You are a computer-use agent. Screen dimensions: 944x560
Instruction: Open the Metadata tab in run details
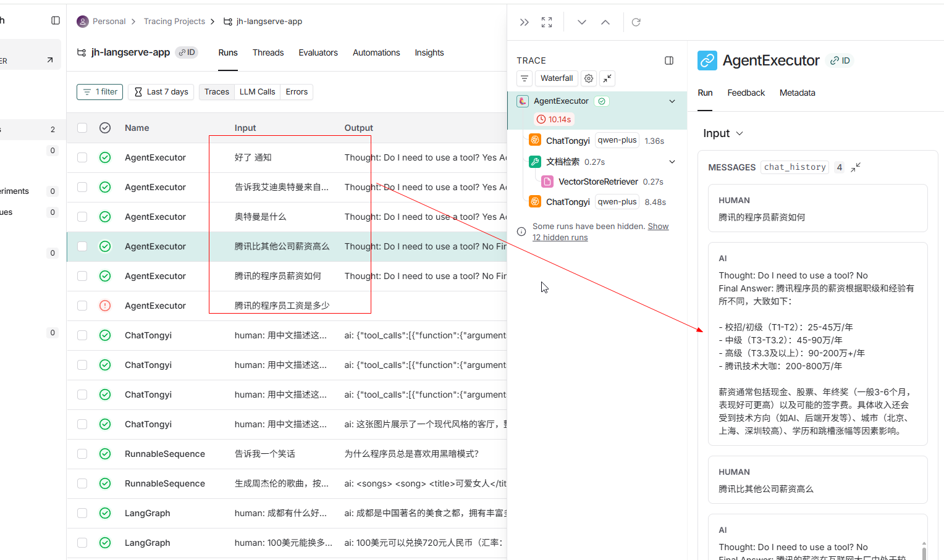pos(797,93)
